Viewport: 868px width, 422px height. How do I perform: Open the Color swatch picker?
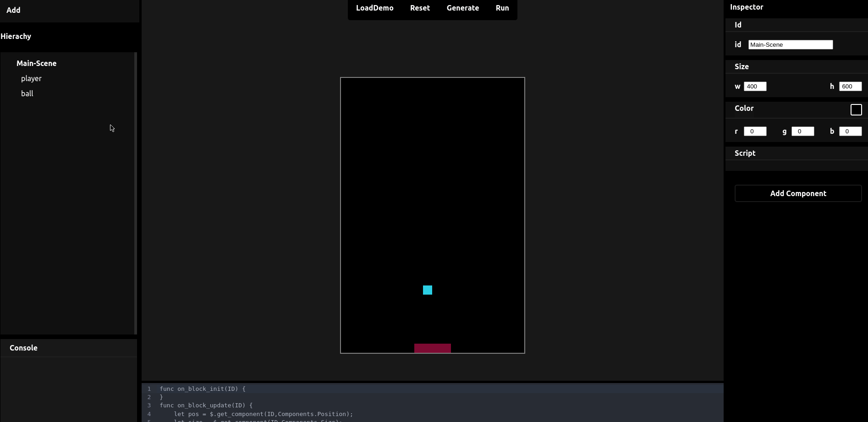(x=856, y=110)
